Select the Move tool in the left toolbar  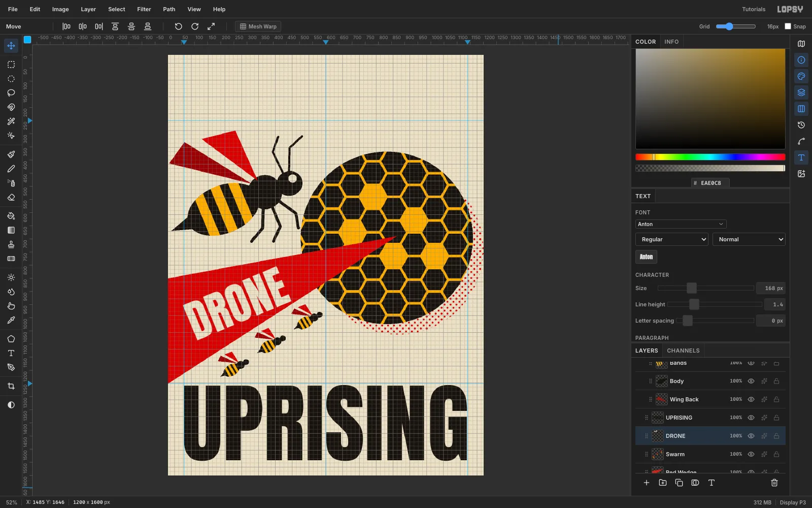11,46
